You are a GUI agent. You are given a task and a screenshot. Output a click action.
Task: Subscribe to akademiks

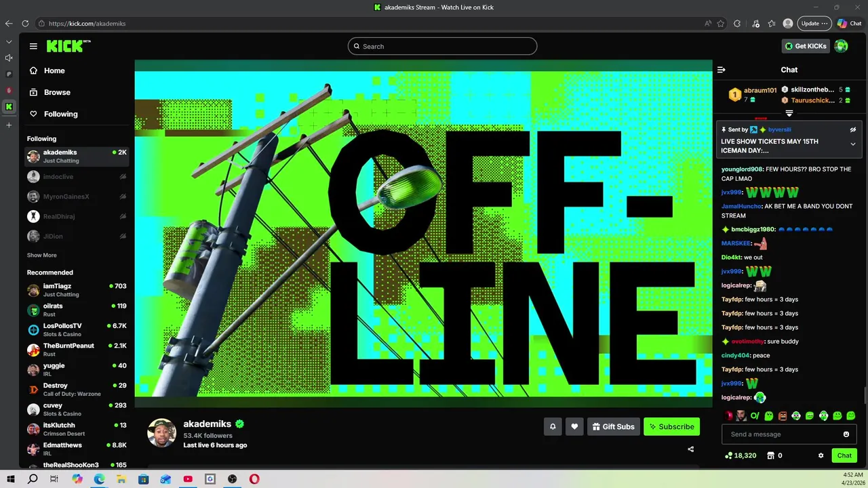click(x=671, y=426)
